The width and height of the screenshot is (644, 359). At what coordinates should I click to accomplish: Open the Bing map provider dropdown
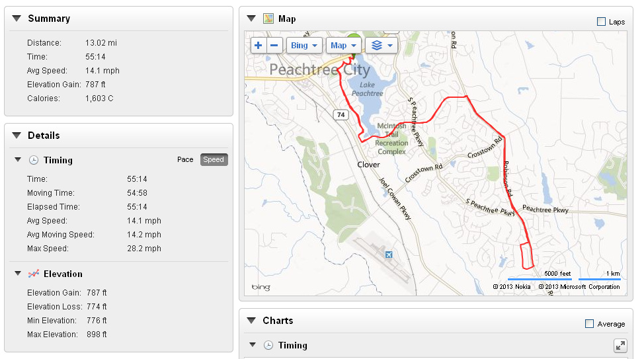point(304,46)
